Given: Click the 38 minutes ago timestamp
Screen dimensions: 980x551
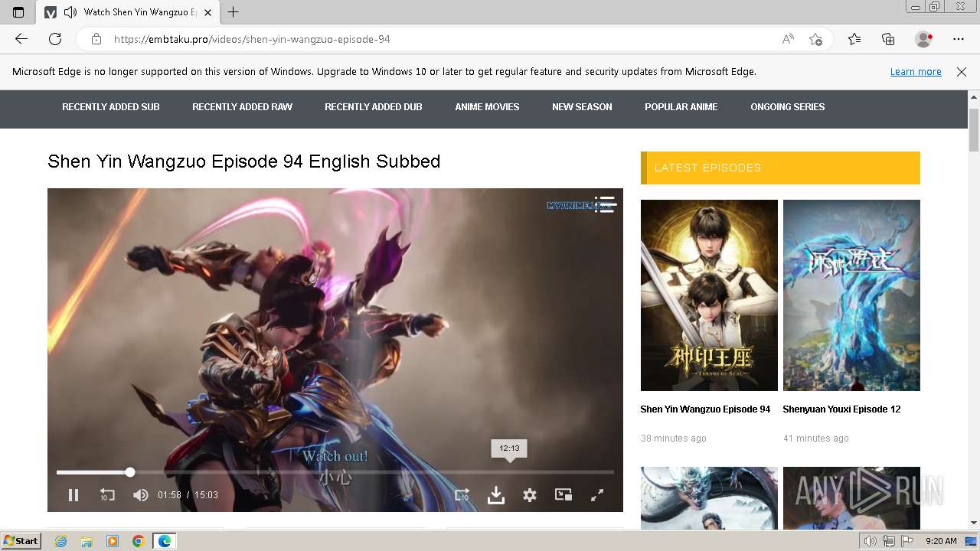Looking at the screenshot, I should pos(674,439).
